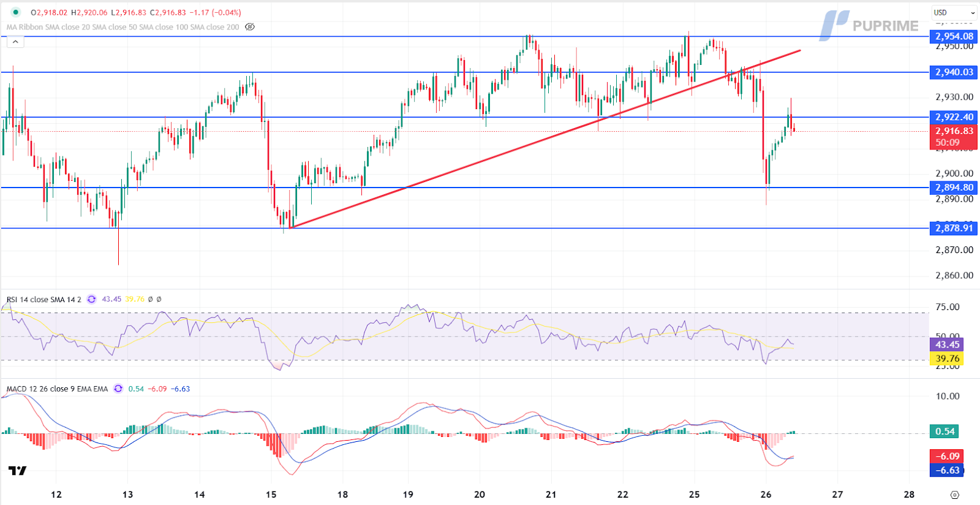
Task: Click the purple RSI value 43.45 in the legend
Action: coord(111,299)
